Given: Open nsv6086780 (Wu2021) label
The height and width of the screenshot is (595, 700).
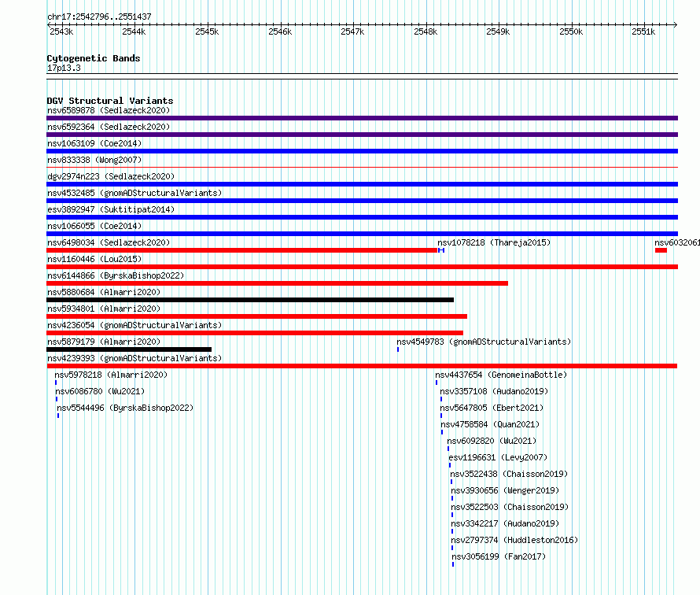Looking at the screenshot, I should click(x=100, y=391).
